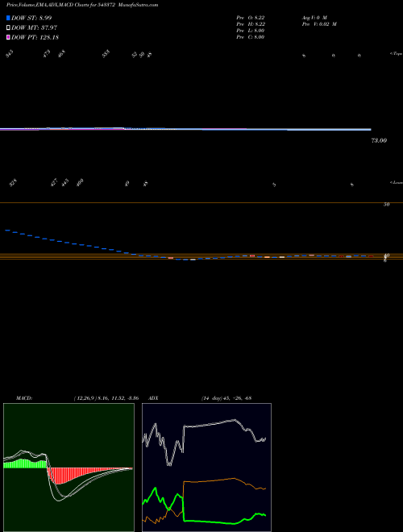Click the green line in the ADX chart
403x532 pixels.
pos(210,522)
